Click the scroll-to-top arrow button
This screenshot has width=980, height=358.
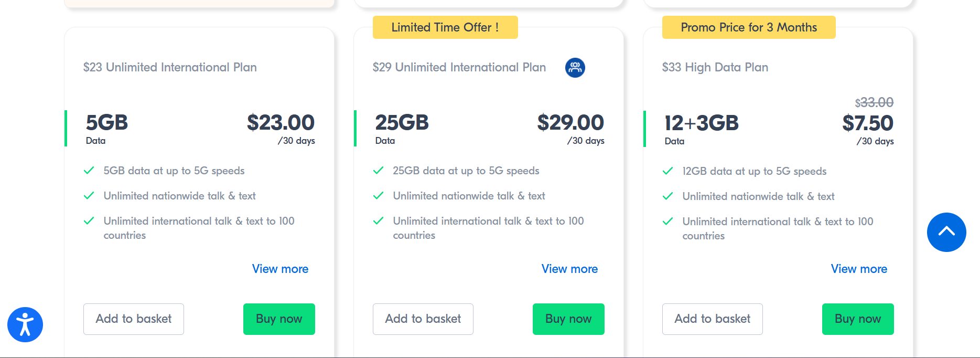coord(946,232)
